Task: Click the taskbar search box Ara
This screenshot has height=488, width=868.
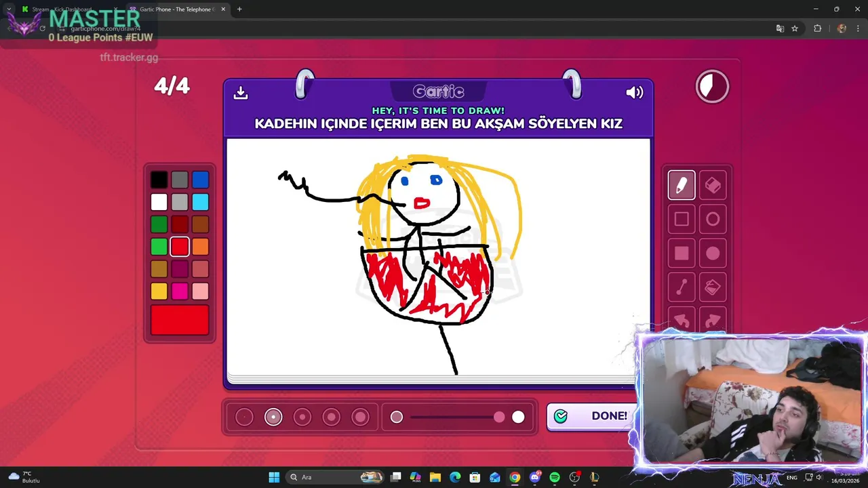Action: tap(334, 477)
